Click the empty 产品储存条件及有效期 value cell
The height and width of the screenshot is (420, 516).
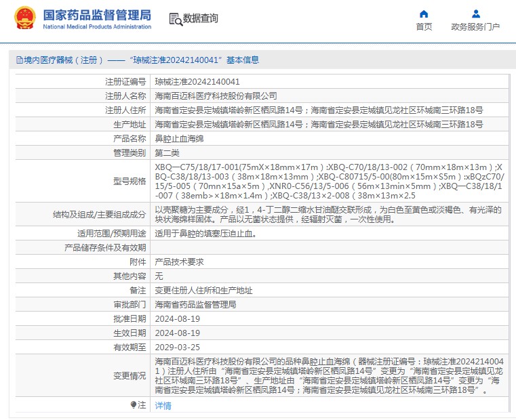[x=330, y=248]
